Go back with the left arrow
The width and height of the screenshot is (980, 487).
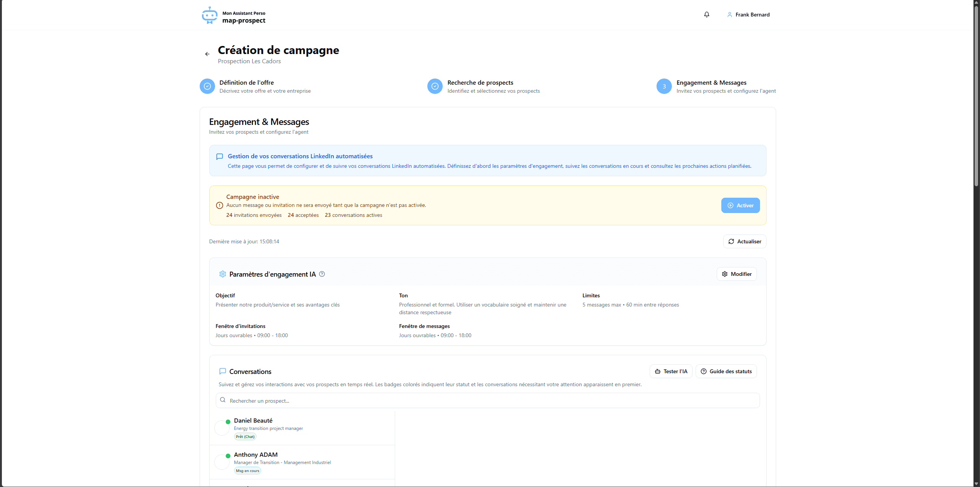click(207, 54)
